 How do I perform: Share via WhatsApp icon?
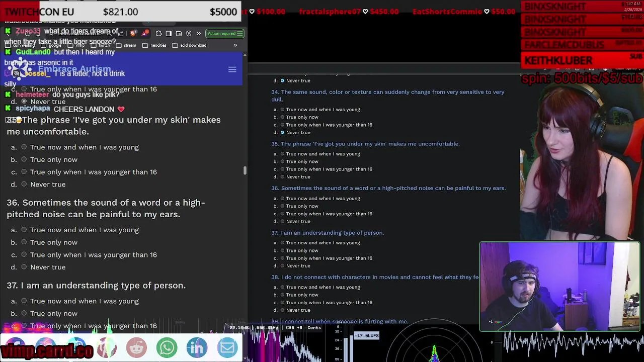click(x=167, y=347)
